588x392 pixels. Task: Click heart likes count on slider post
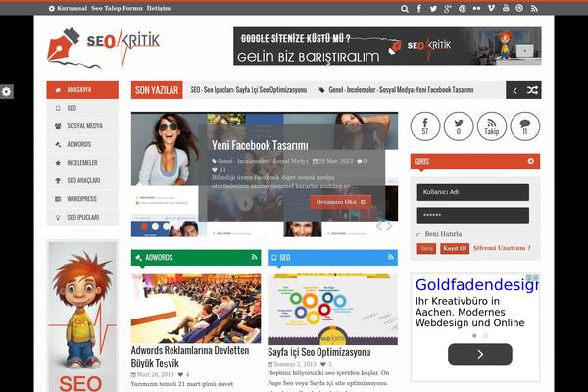point(219,170)
